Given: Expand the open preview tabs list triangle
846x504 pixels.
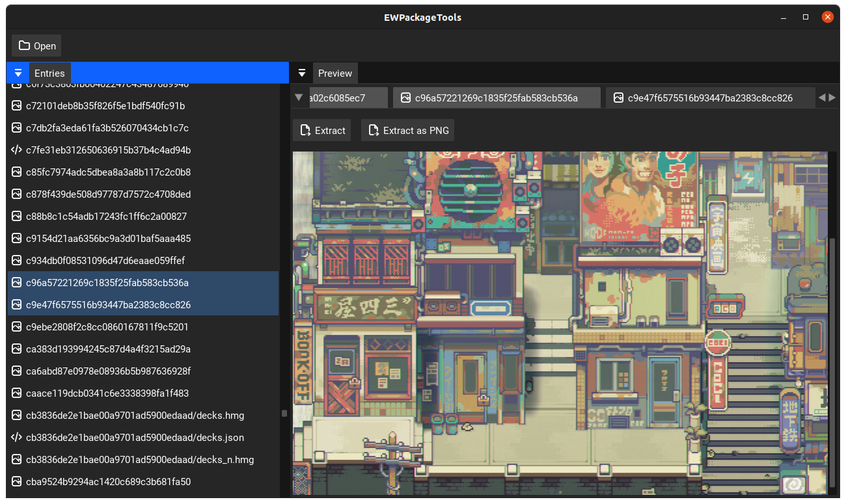Looking at the screenshot, I should 299,98.
